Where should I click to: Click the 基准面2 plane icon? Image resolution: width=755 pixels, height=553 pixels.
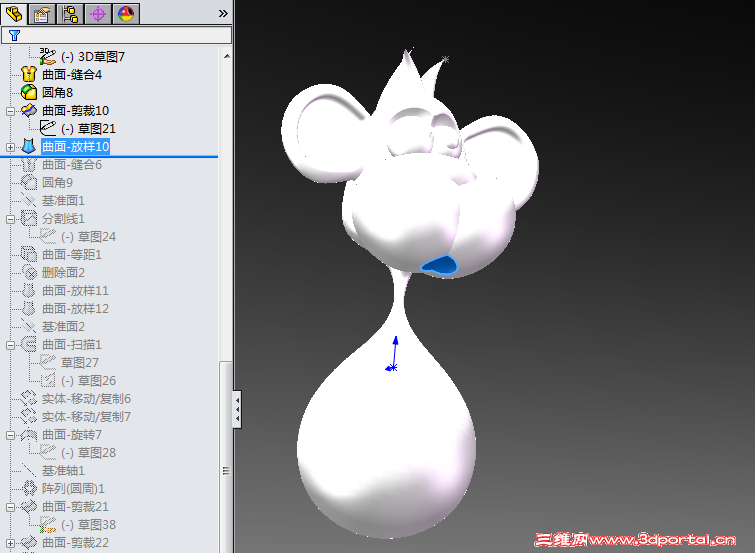click(x=29, y=326)
